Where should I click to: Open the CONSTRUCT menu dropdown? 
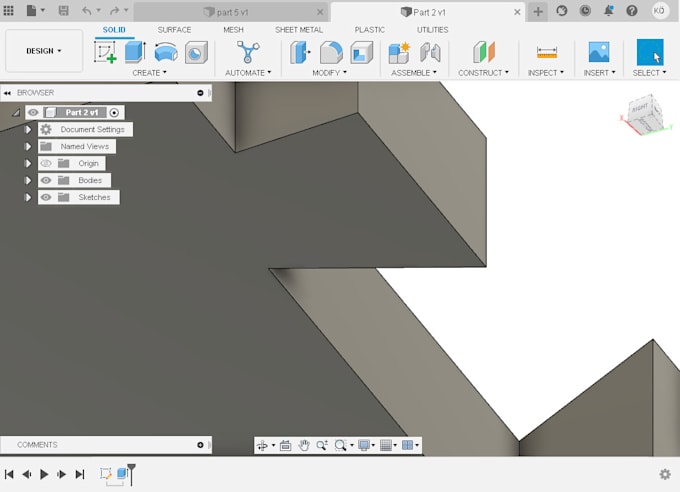coord(483,73)
